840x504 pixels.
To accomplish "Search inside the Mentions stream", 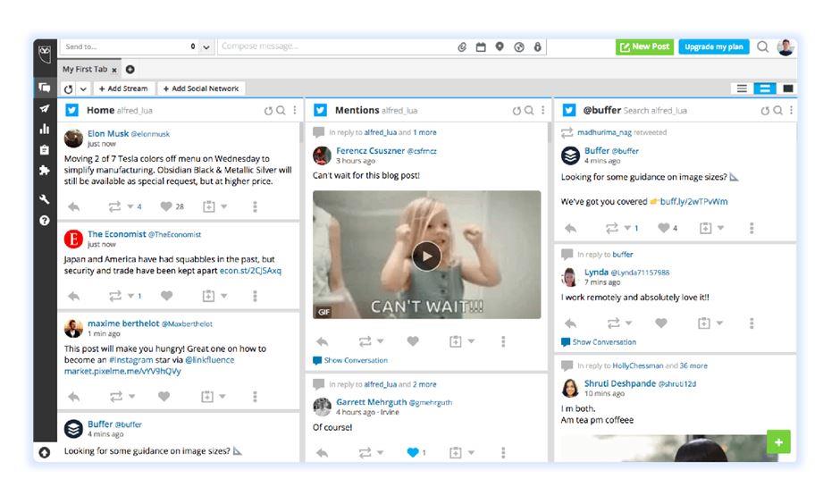I will pyautogui.click(x=529, y=111).
